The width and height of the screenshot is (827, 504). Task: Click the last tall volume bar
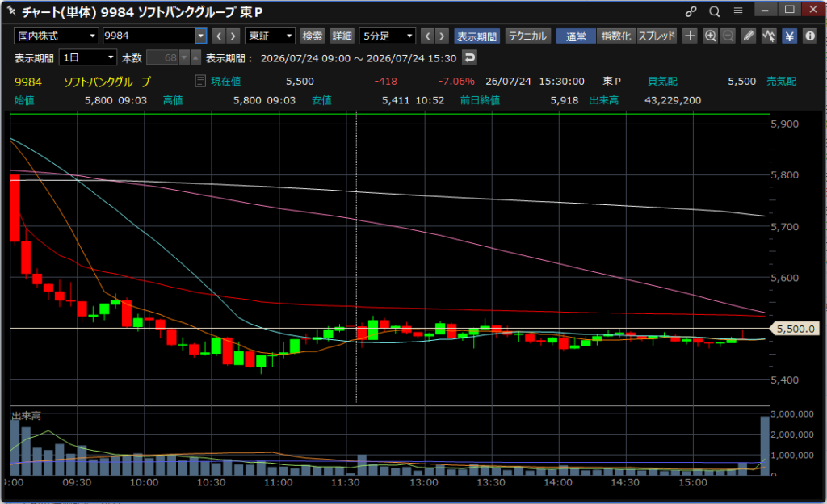[x=764, y=446]
